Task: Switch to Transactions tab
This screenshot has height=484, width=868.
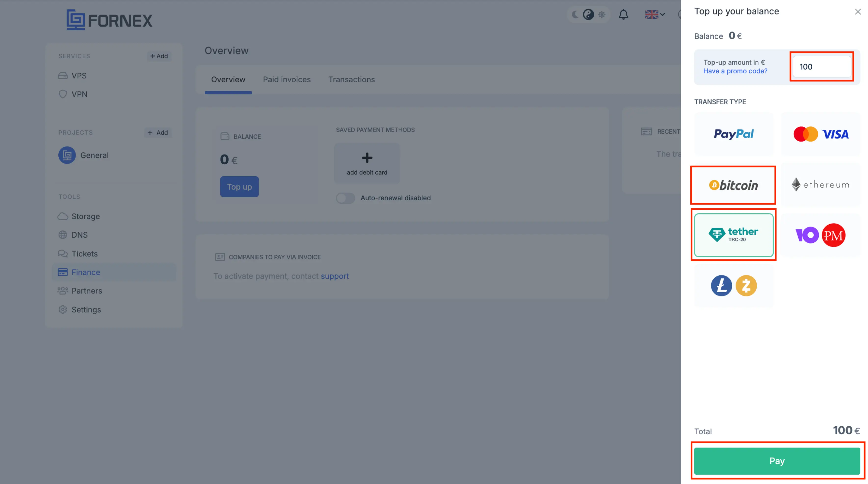Action: point(352,79)
